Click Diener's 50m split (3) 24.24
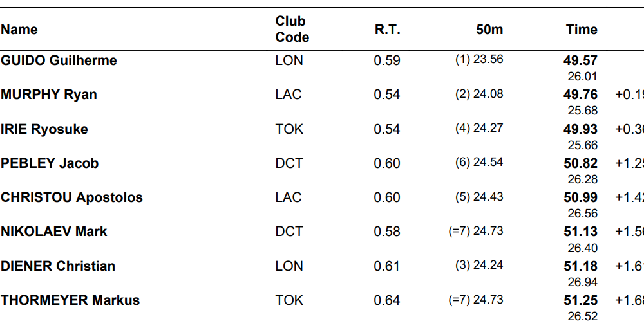The height and width of the screenshot is (328, 644). 479,266
